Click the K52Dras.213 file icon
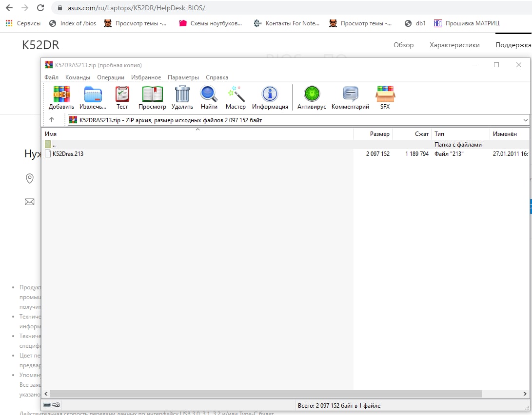The image size is (532, 415). pyautogui.click(x=48, y=153)
